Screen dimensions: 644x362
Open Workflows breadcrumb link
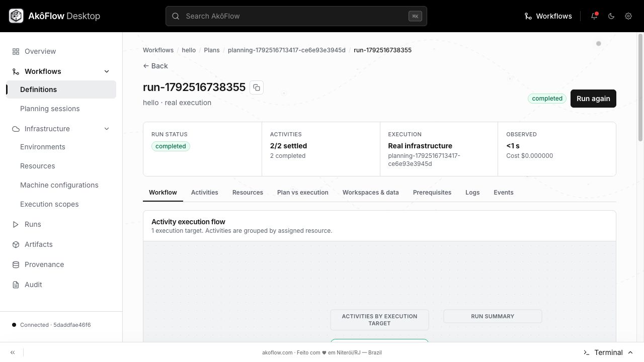tap(158, 50)
